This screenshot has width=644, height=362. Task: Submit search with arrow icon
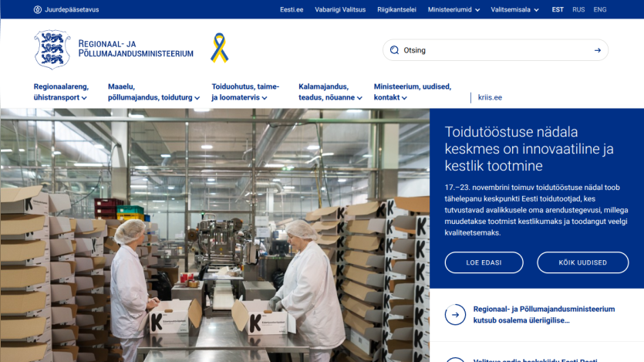597,50
